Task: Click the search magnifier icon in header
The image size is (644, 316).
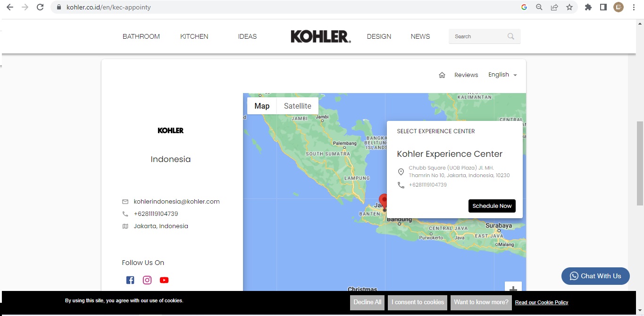Action: [x=511, y=36]
